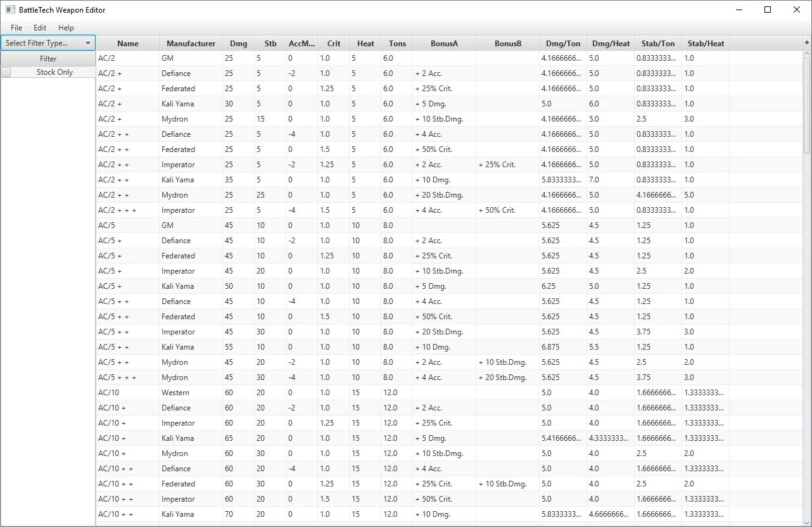Image resolution: width=812 pixels, height=527 pixels.
Task: Sort by the Stab/Heat column header
Action: pyautogui.click(x=705, y=42)
